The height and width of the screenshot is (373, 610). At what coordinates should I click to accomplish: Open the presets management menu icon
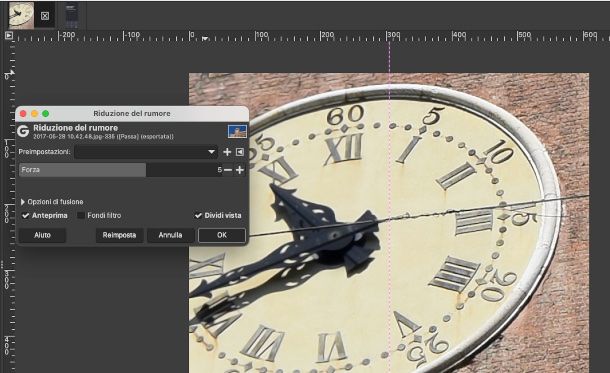pyautogui.click(x=240, y=152)
